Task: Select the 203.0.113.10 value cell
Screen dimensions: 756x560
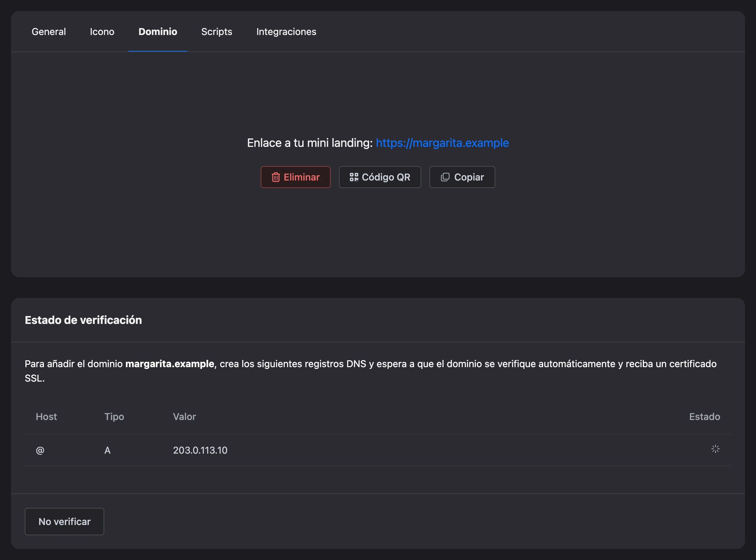Action: (200, 450)
